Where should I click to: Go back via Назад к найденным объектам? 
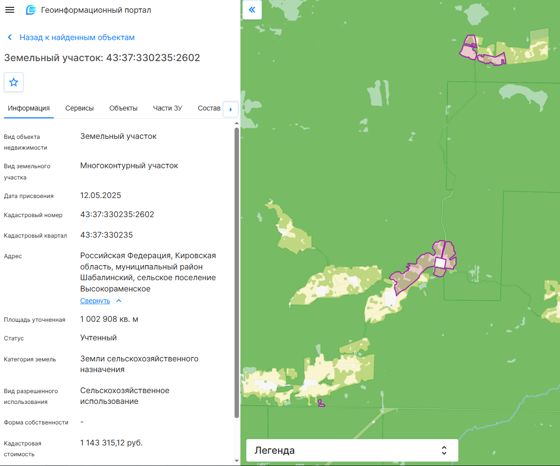[x=77, y=37]
